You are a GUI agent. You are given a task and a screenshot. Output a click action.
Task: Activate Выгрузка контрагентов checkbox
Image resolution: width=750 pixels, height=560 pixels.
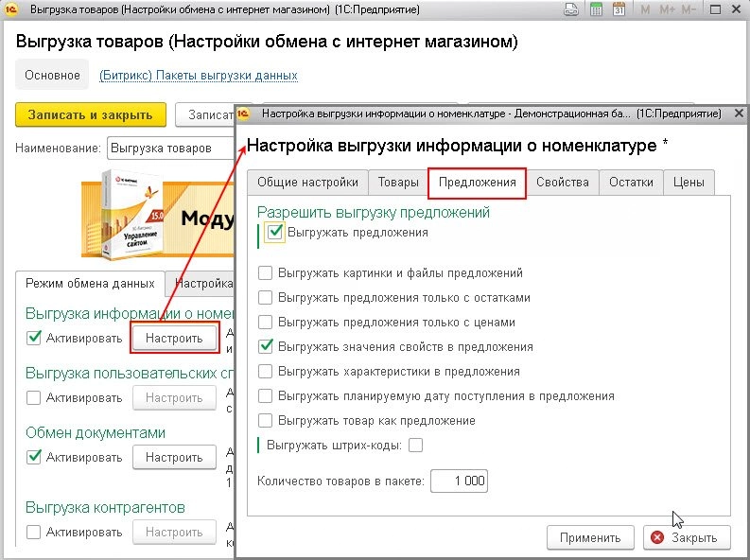coord(34,532)
